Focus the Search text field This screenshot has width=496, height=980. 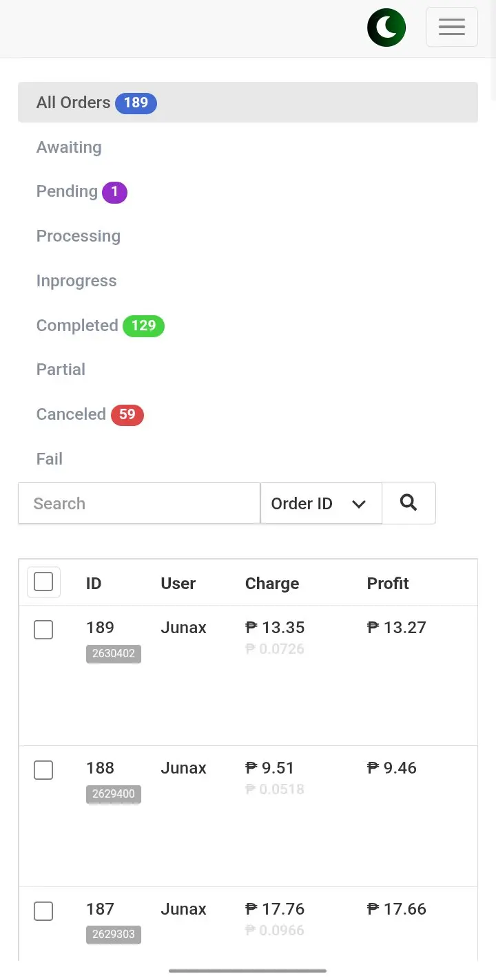(139, 504)
